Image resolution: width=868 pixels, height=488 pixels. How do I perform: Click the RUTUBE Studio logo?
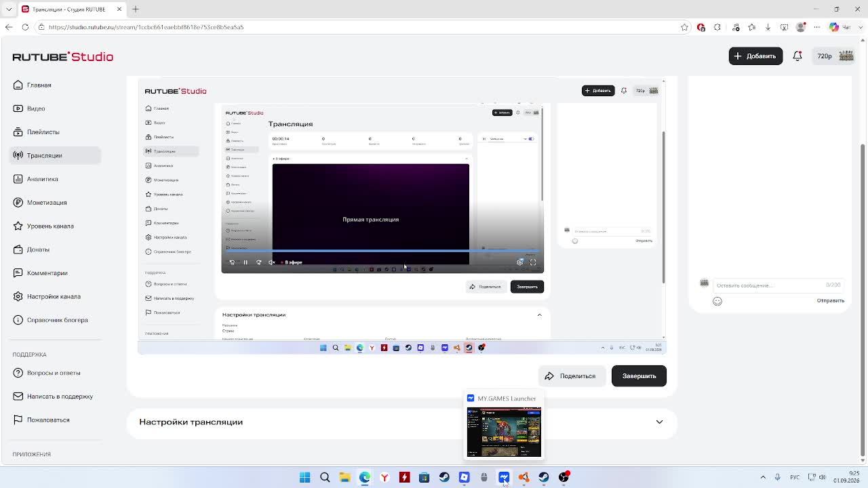[62, 56]
